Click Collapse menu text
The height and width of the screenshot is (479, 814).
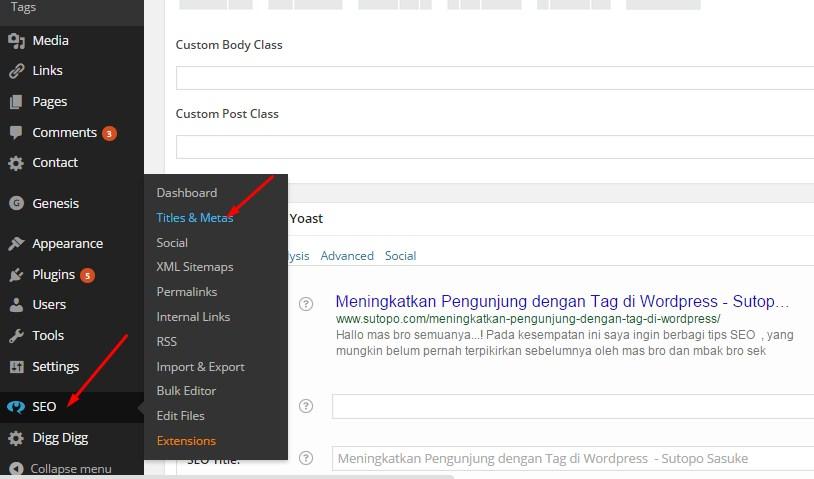click(71, 469)
